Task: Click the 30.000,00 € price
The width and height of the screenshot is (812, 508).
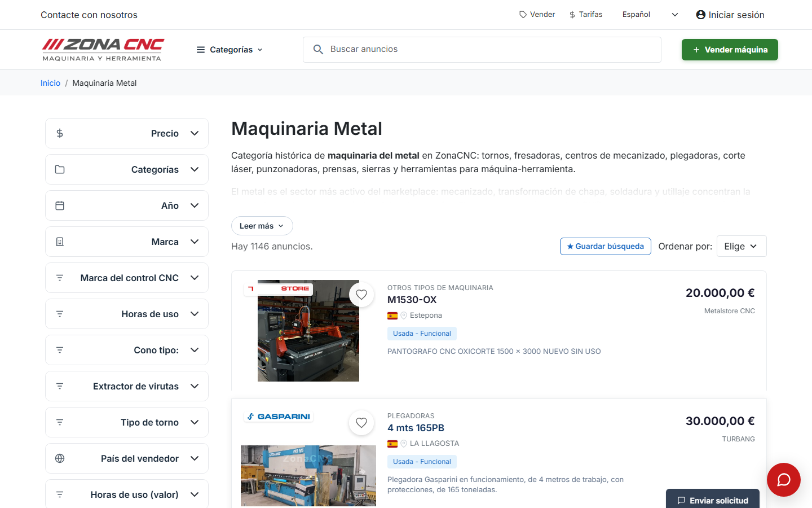Action: 720,421
